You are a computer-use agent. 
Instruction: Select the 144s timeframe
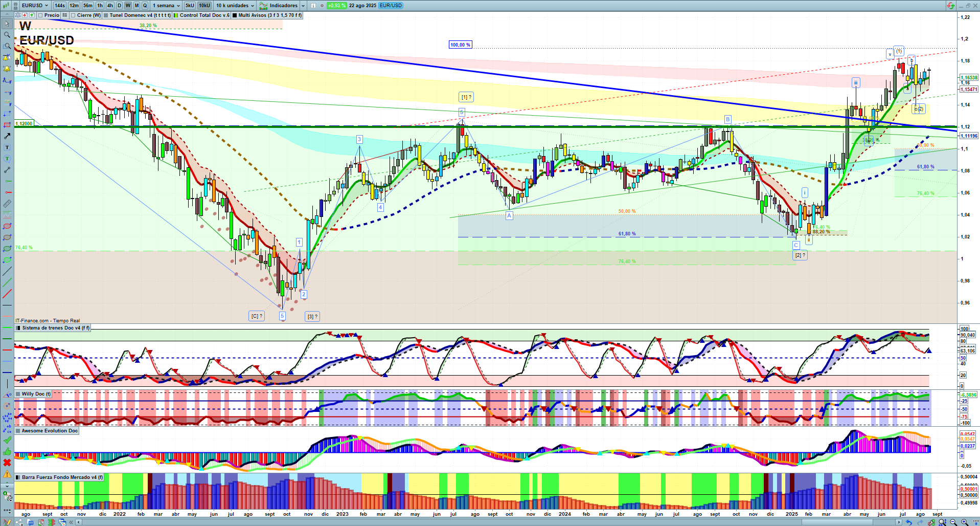[x=60, y=6]
